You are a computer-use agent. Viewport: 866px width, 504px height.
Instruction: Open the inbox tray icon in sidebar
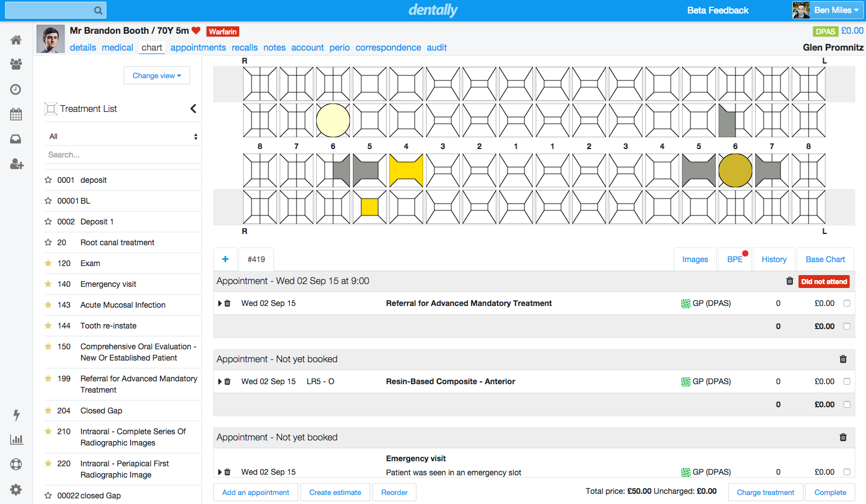coord(16,139)
